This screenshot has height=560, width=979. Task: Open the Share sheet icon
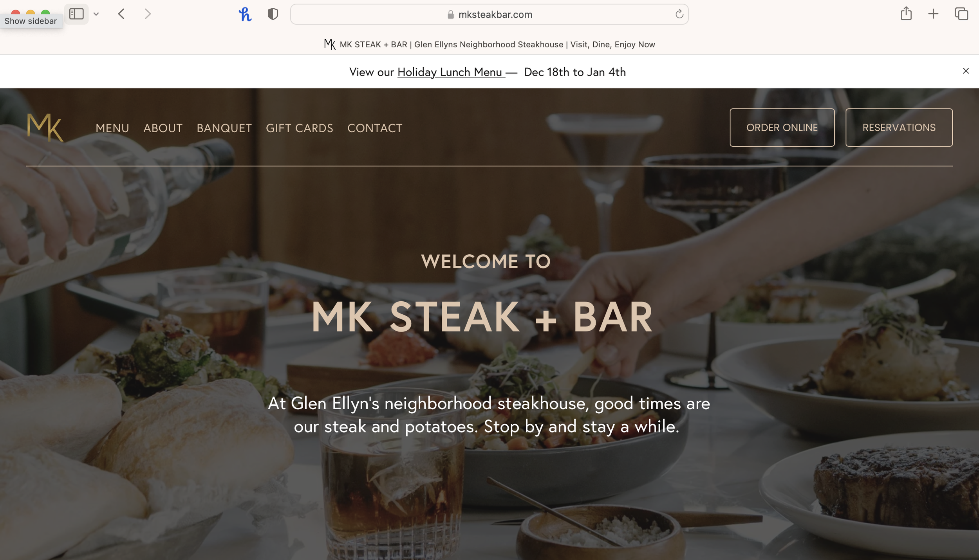pyautogui.click(x=906, y=14)
